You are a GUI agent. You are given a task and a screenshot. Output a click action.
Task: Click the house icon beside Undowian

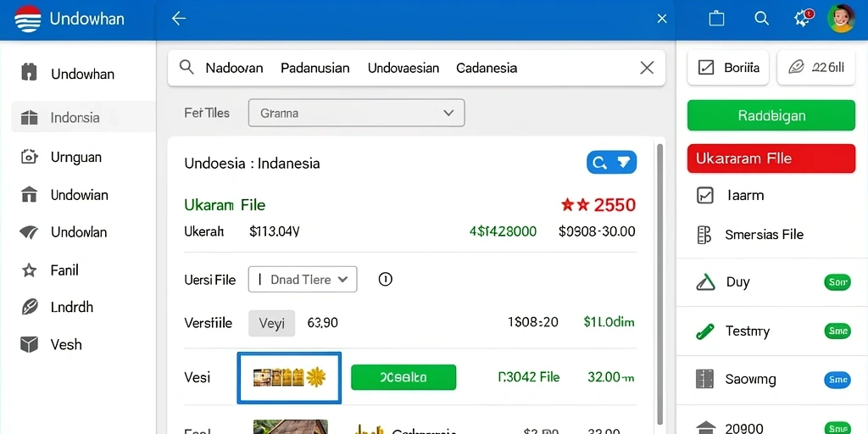click(29, 194)
